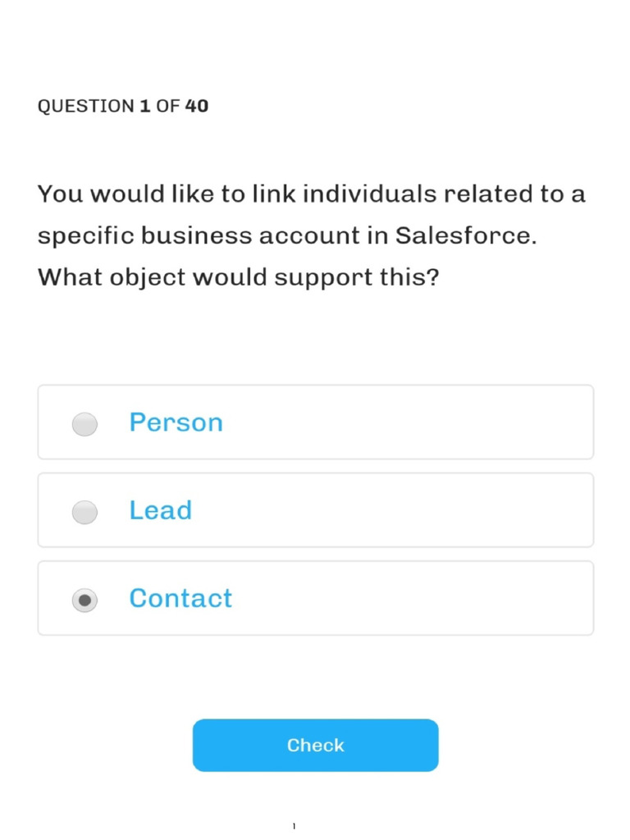Click the word "individuals" in the question

(x=370, y=194)
